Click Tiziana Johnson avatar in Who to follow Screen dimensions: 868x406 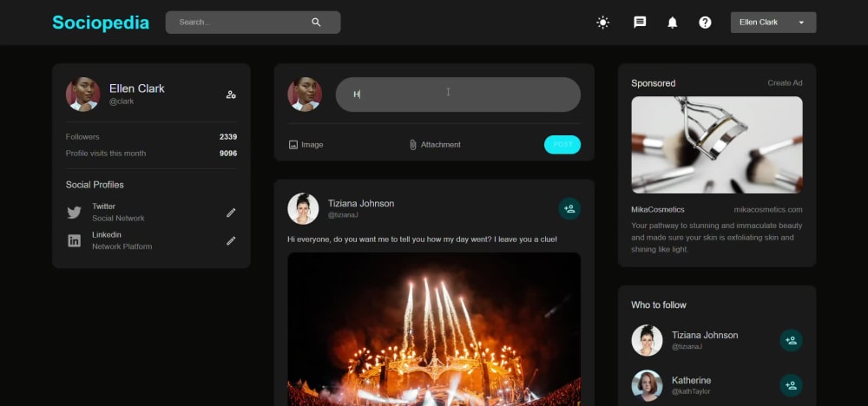pos(647,340)
